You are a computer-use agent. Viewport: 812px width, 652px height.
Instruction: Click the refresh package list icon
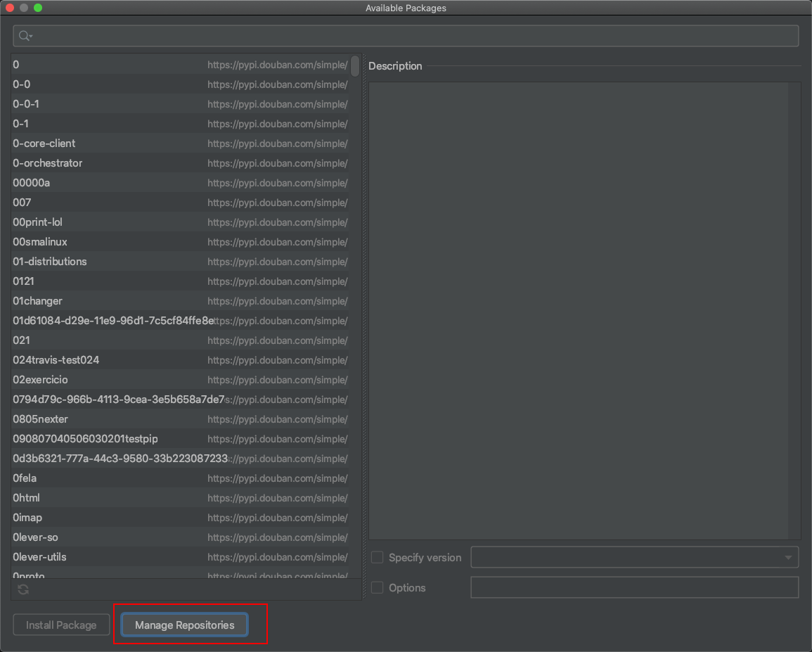[23, 589]
